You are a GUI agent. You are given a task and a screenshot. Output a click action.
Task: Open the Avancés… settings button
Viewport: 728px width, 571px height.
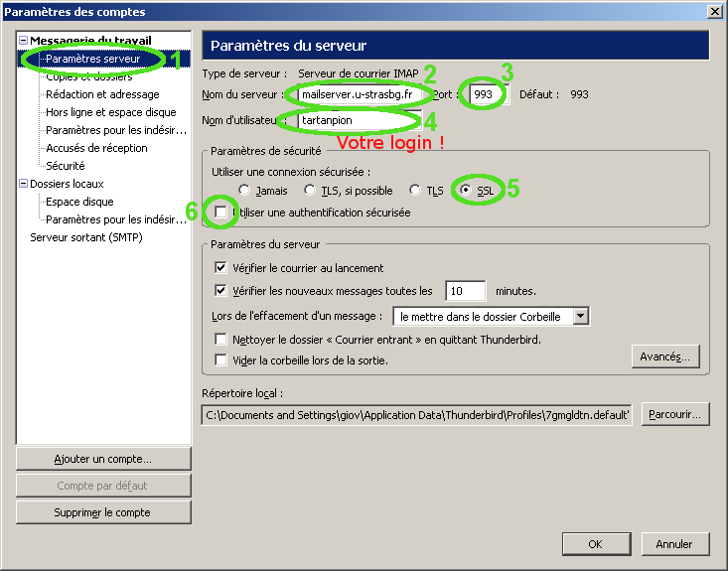(x=665, y=357)
